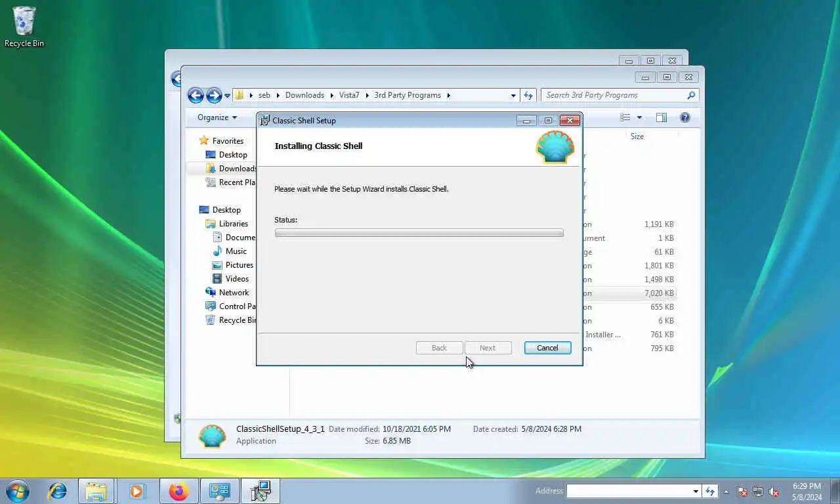Select Control Panel in the navigation pane

coord(230,306)
